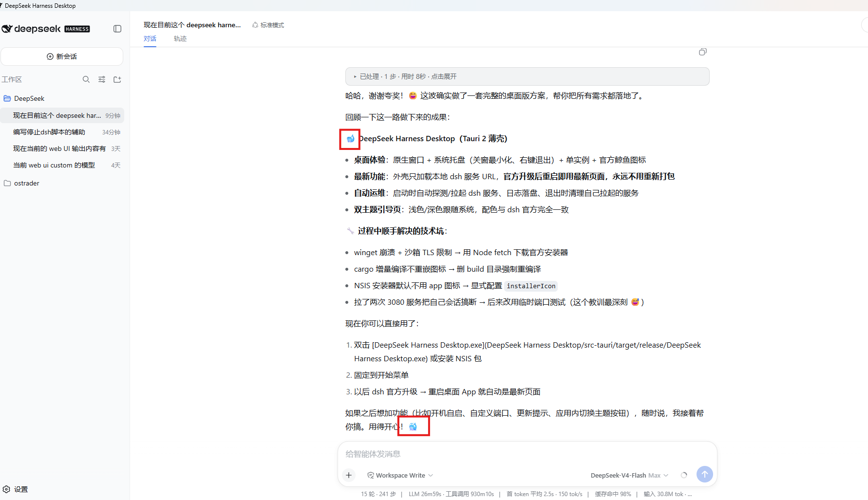Click the 9分钟 timestamp in the sidebar
This screenshot has height=500, width=868.
coord(113,116)
